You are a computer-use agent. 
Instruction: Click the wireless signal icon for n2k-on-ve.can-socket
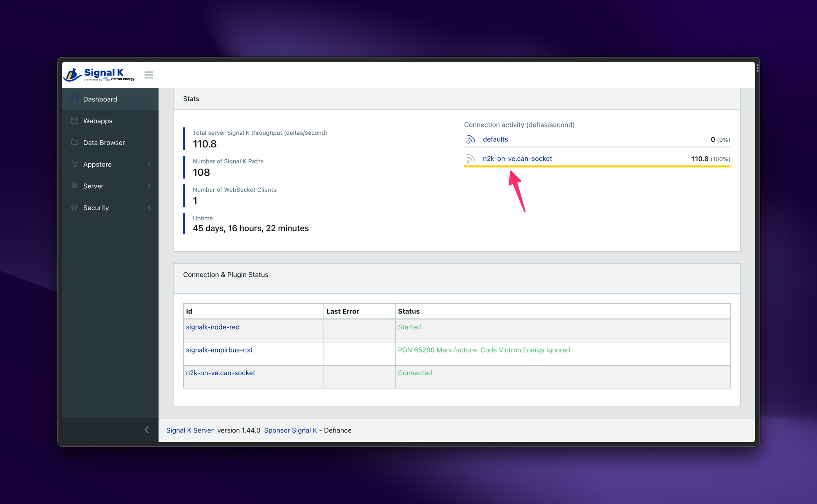coord(470,158)
